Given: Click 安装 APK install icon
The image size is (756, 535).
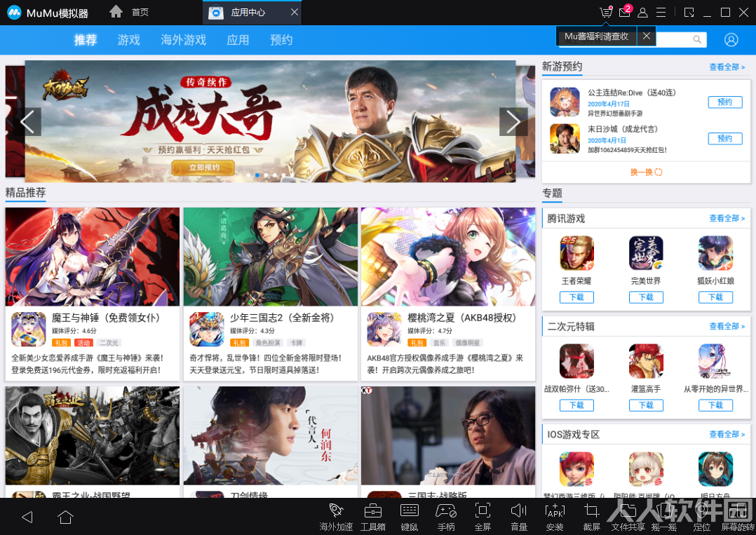Looking at the screenshot, I should 555,517.
